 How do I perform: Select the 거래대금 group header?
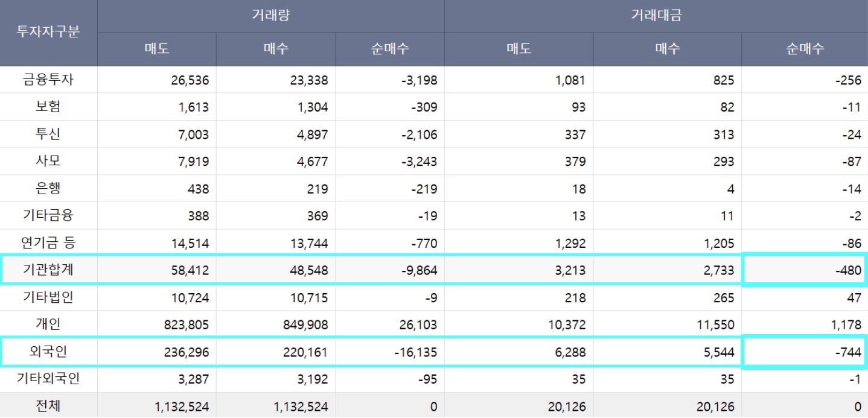(x=656, y=16)
